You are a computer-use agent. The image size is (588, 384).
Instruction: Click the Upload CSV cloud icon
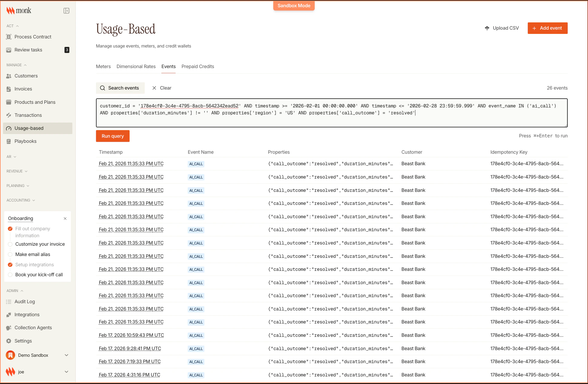[487, 28]
